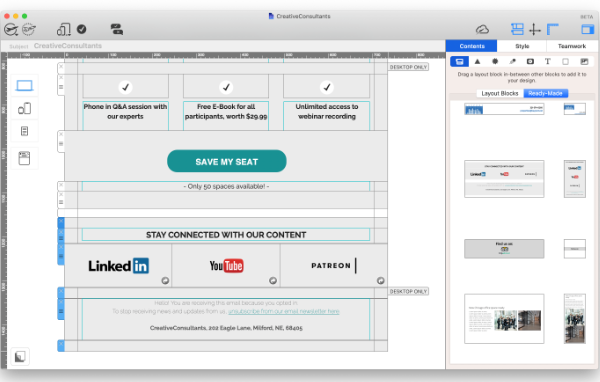Select the STAY CONNECTED WITH OUR CONTENT heading
The width and height of the screenshot is (600, 382).
pyautogui.click(x=226, y=235)
